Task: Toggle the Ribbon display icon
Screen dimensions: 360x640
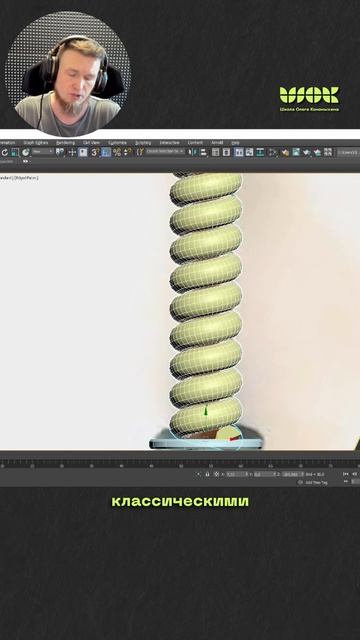Action: pos(239,152)
